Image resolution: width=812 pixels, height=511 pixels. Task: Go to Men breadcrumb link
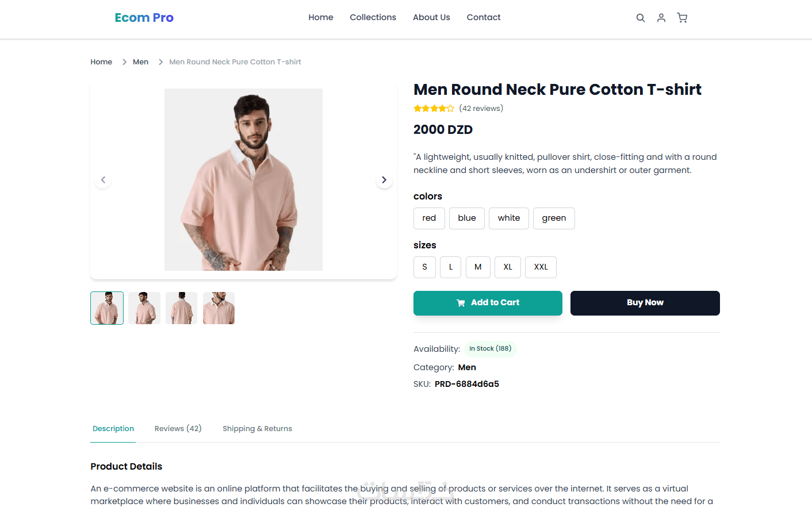pos(140,62)
